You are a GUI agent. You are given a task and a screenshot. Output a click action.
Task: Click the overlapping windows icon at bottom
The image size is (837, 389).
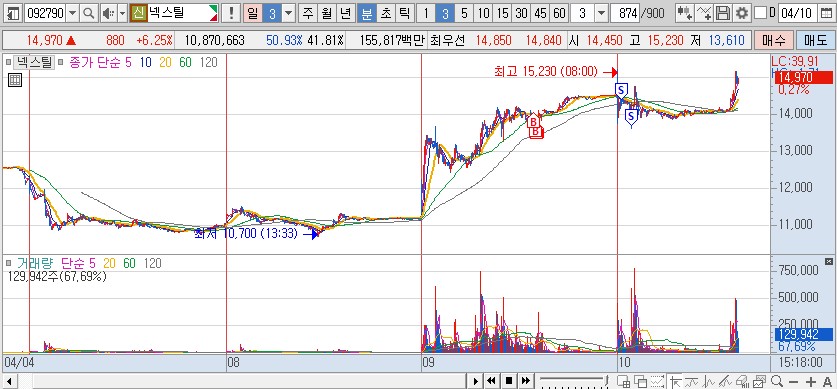pyautogui.click(x=641, y=381)
